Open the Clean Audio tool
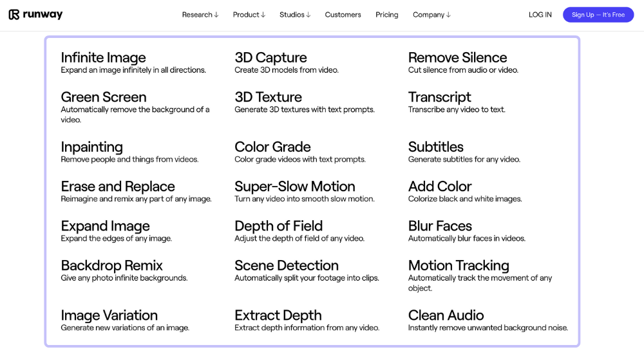 click(x=446, y=315)
